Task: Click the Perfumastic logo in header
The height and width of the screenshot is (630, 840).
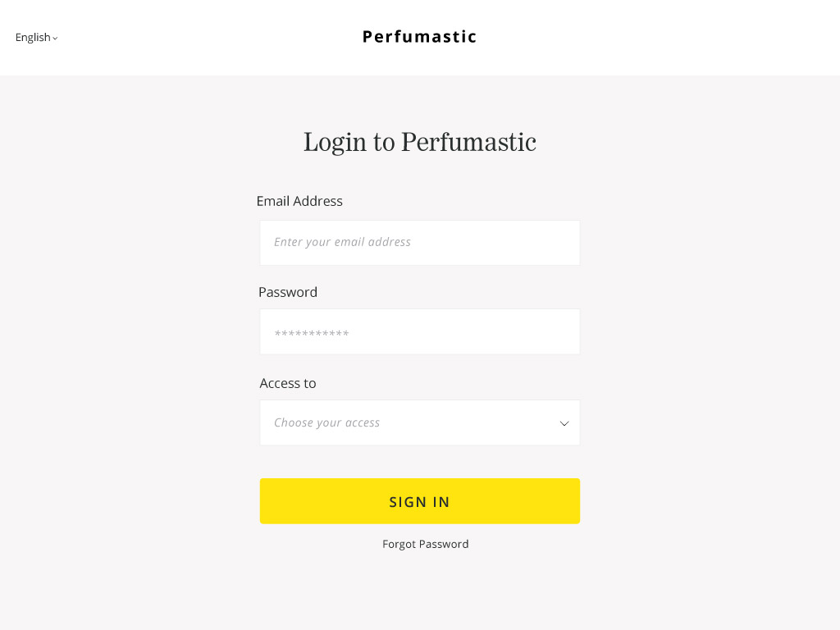Action: tap(419, 36)
